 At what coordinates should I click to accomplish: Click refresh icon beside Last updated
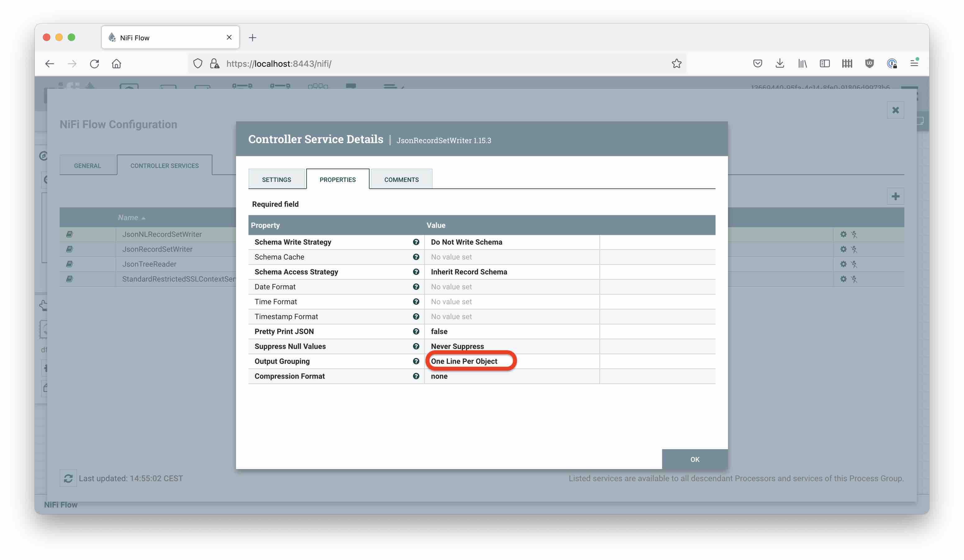tap(68, 478)
